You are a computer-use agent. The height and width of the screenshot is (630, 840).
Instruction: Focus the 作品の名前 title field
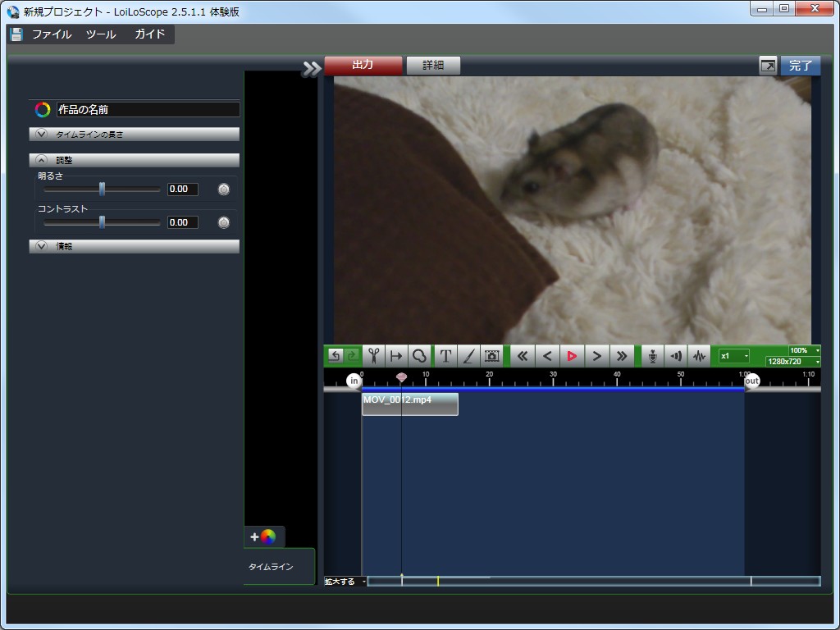click(x=148, y=110)
